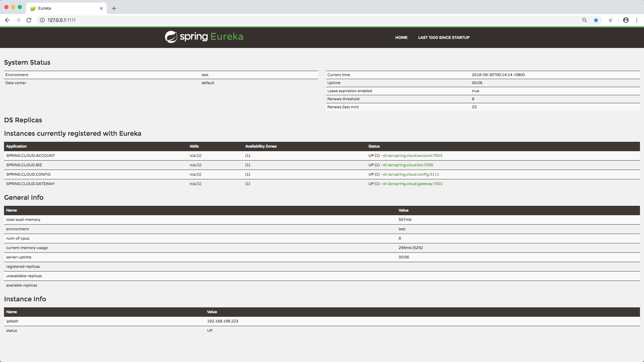The height and width of the screenshot is (362, 644).
Task: Click the browser forward arrow
Action: tap(18, 20)
